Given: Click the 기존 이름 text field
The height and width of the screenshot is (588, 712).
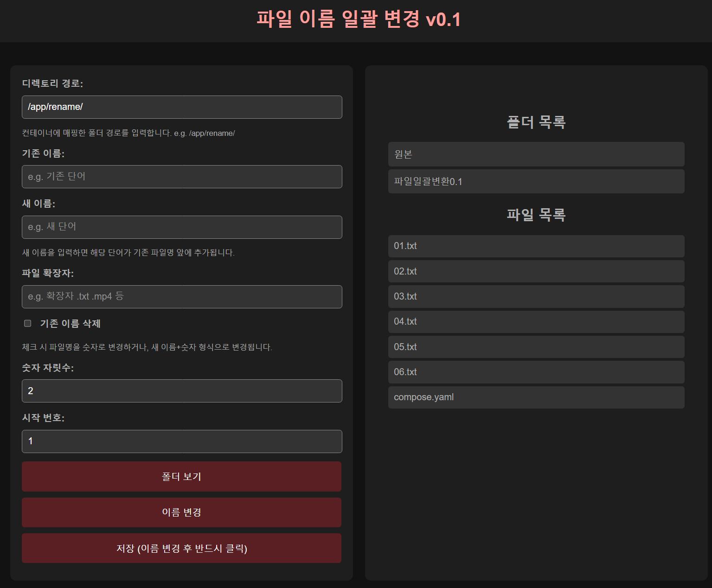Looking at the screenshot, I should [x=182, y=177].
